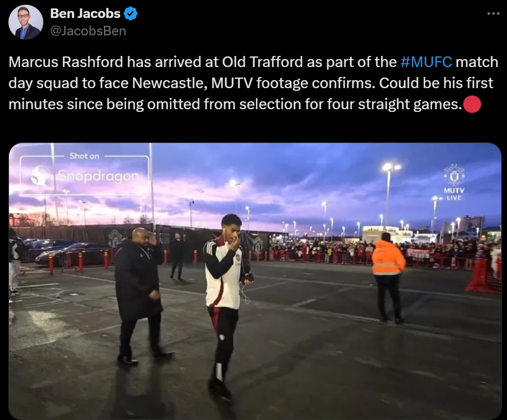Open the @JacobsBen handle link
The image size is (507, 420).
click(x=88, y=31)
